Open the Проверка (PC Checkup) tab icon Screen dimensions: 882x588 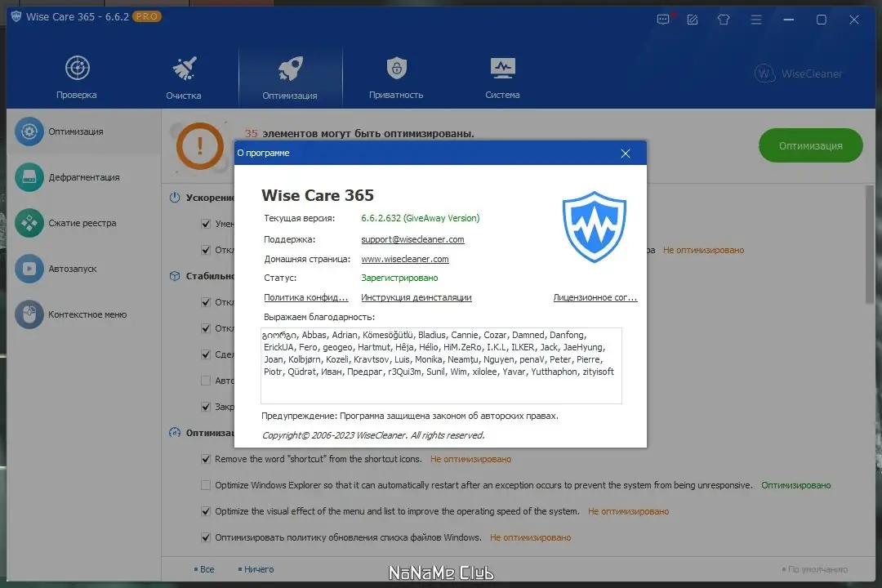77,68
